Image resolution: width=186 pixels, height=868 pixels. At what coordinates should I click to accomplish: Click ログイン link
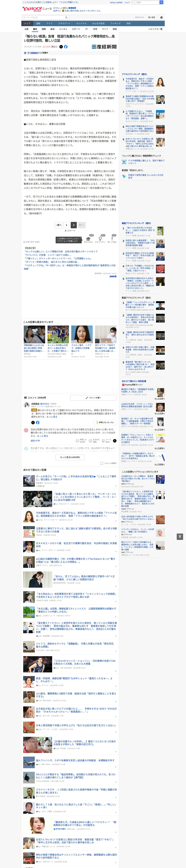(x=57, y=11)
